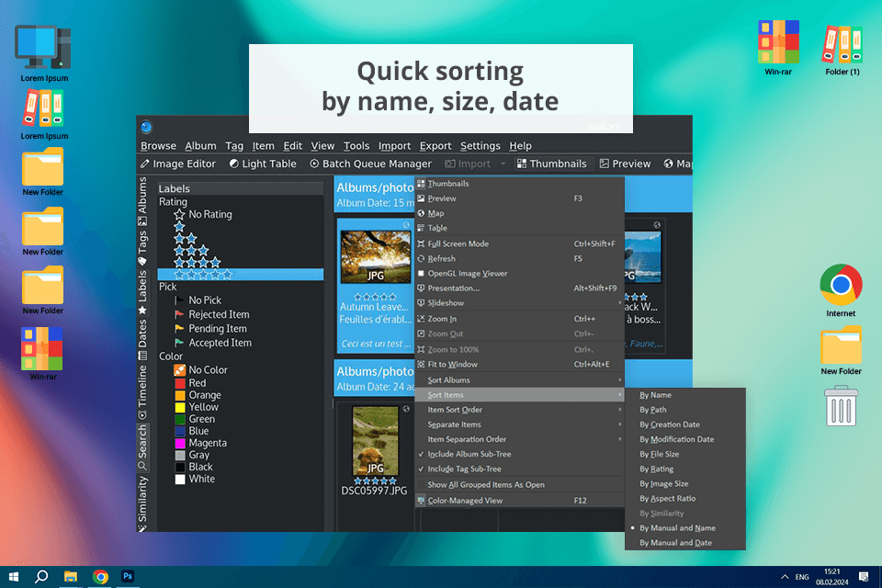The width and height of the screenshot is (882, 588).
Task: Switch to the Similarity sidebar tab
Action: tap(142, 503)
